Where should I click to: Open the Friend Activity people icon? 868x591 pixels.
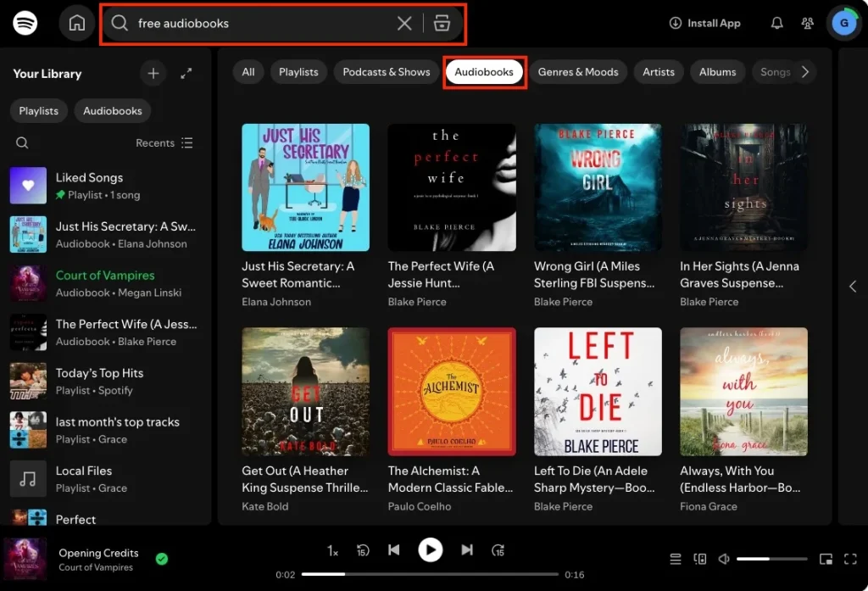807,23
